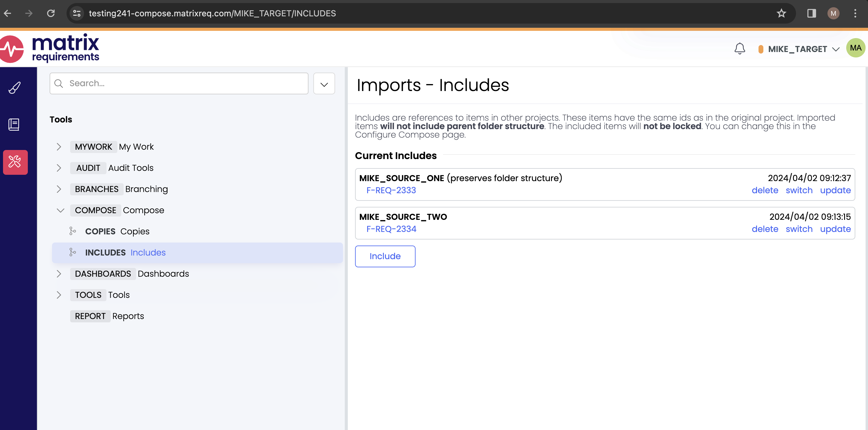Image resolution: width=868 pixels, height=430 pixels.
Task: Expand the MYWORK My Work node
Action: 59,147
